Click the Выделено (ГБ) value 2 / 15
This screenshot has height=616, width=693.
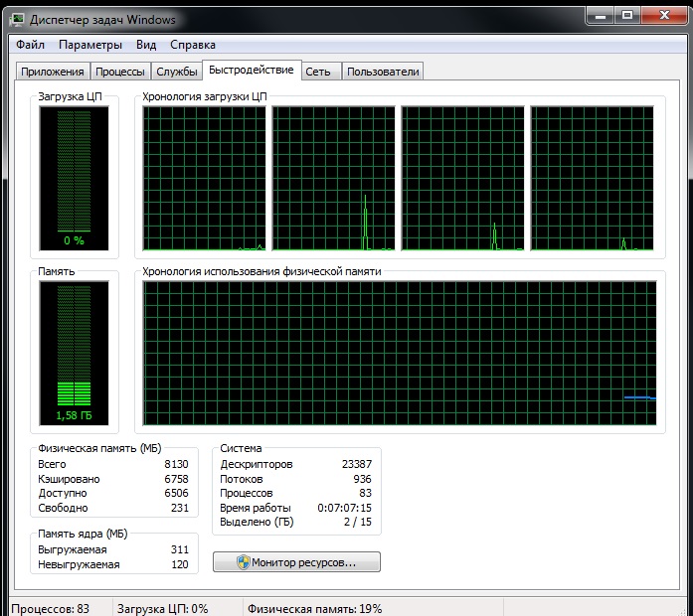tap(358, 522)
